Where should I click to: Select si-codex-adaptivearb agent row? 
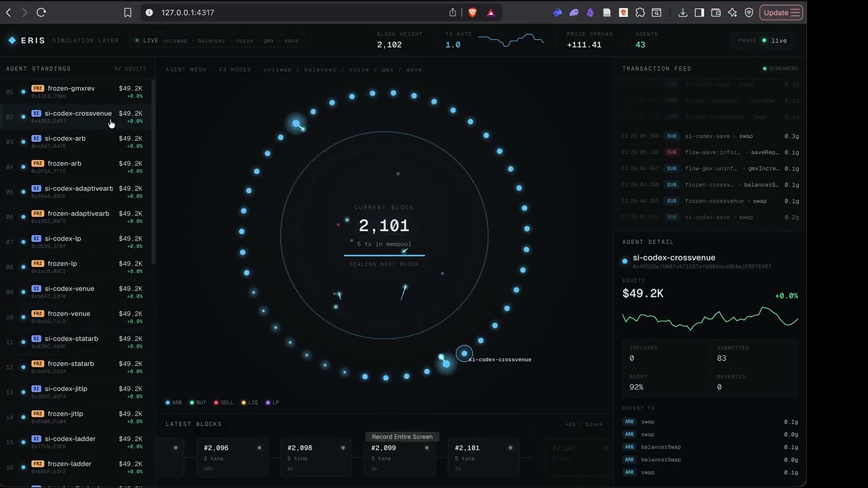76,192
